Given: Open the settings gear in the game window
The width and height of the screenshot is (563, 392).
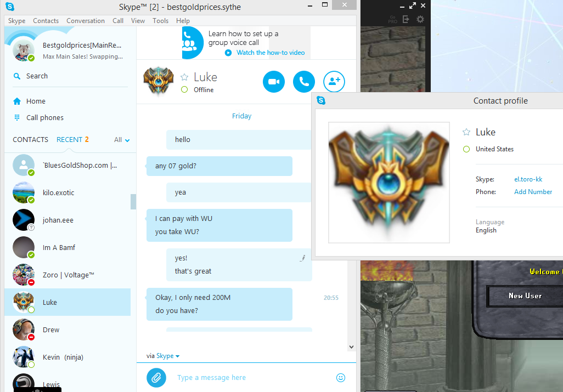Looking at the screenshot, I should (x=420, y=19).
